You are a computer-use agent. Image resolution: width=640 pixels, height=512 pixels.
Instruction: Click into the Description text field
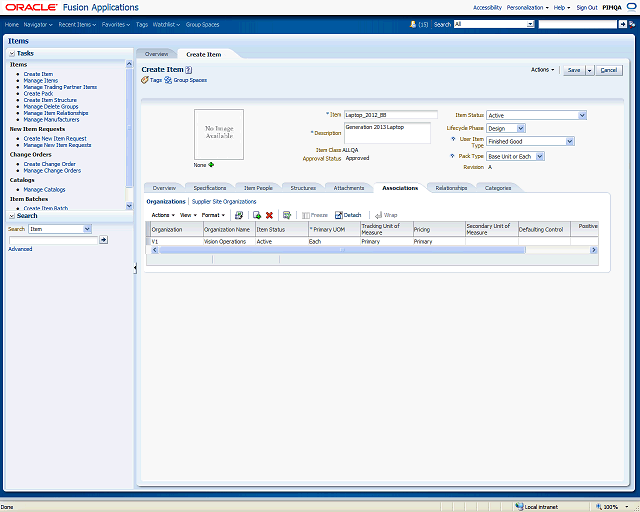pyautogui.click(x=386, y=132)
